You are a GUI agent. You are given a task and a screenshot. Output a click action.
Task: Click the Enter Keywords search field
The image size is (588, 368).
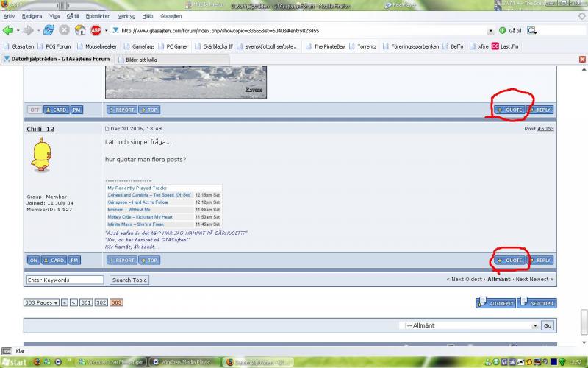(x=65, y=280)
